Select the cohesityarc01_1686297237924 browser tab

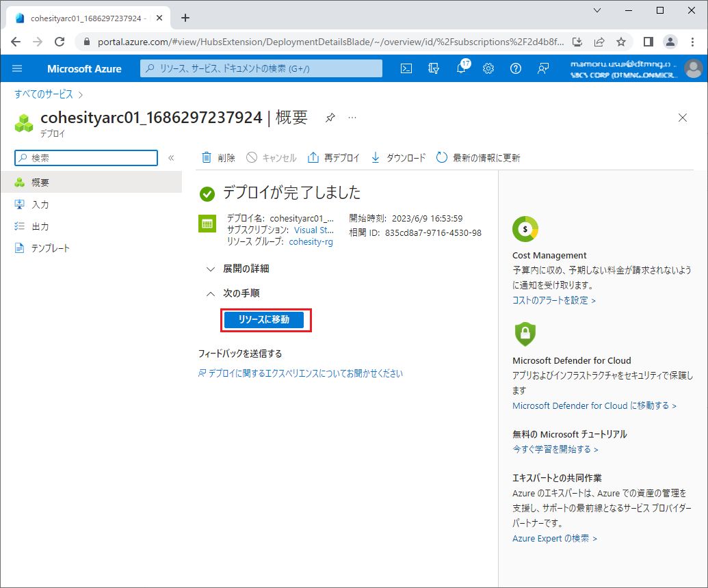click(x=88, y=18)
